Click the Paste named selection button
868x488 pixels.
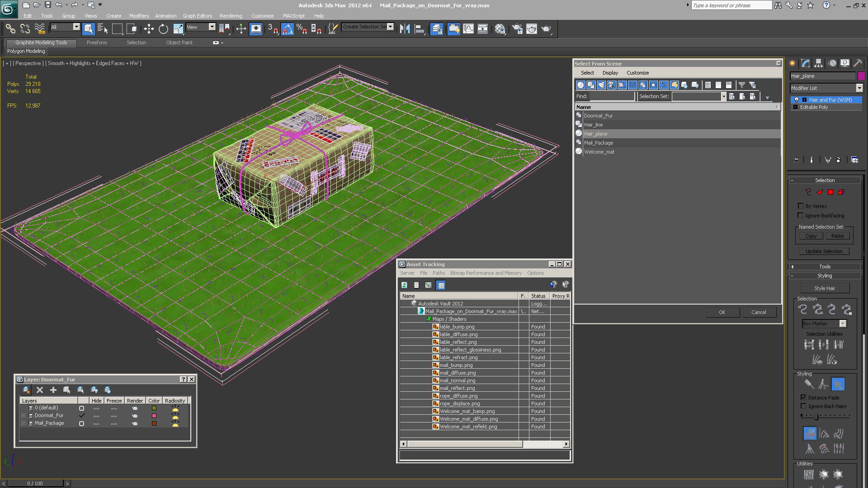[x=837, y=236]
